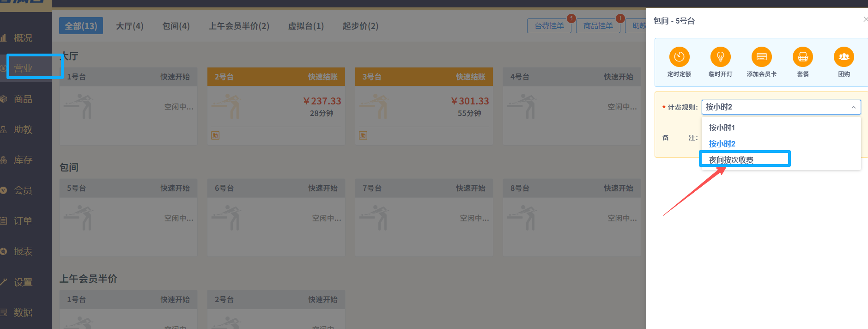Switch to the 全部(13) tab

coord(81,26)
